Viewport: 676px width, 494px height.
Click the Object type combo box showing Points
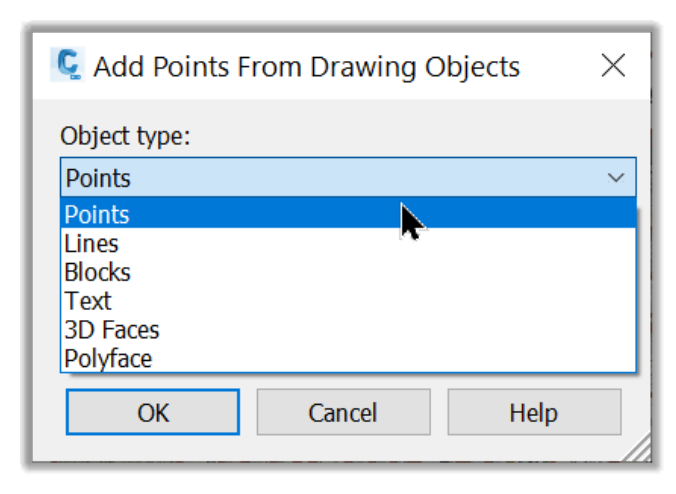pos(348,177)
